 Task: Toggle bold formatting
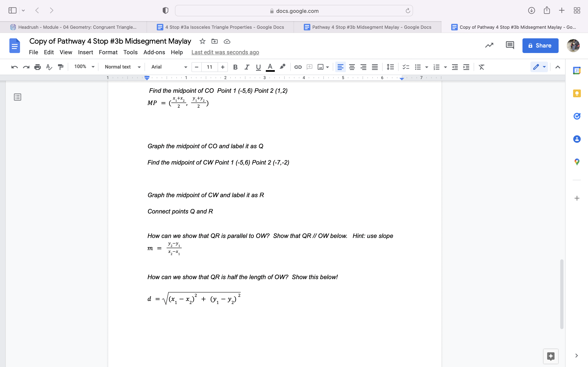[235, 67]
